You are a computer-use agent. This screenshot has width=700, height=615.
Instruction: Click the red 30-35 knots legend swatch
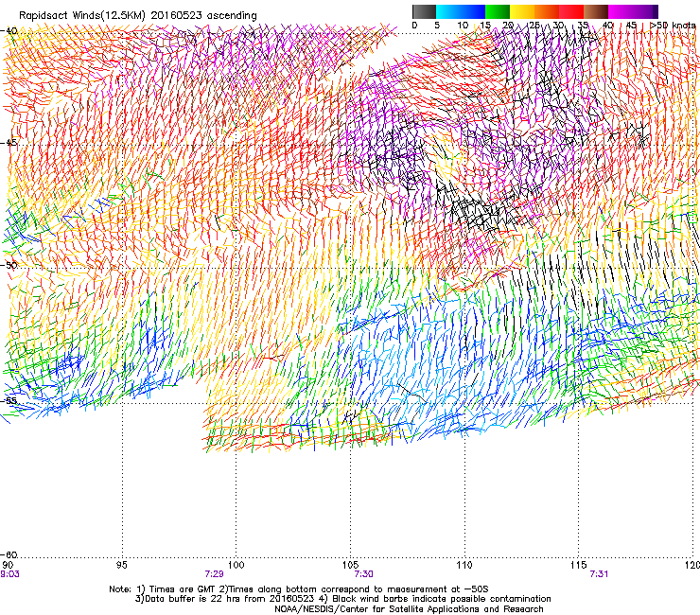(x=571, y=11)
